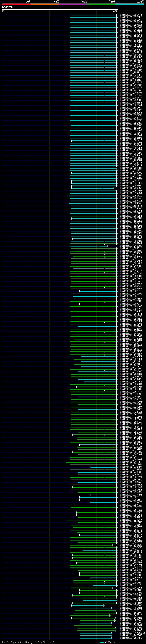Select the UniRef100_B6V686 label
Screen dimensions: 146x644
pyautogui.click(x=131, y=55)
